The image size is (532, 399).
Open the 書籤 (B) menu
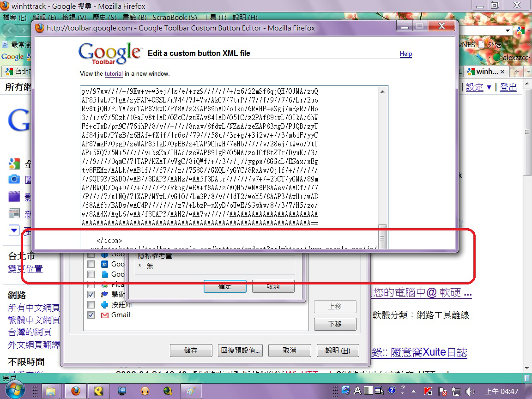[x=134, y=17]
